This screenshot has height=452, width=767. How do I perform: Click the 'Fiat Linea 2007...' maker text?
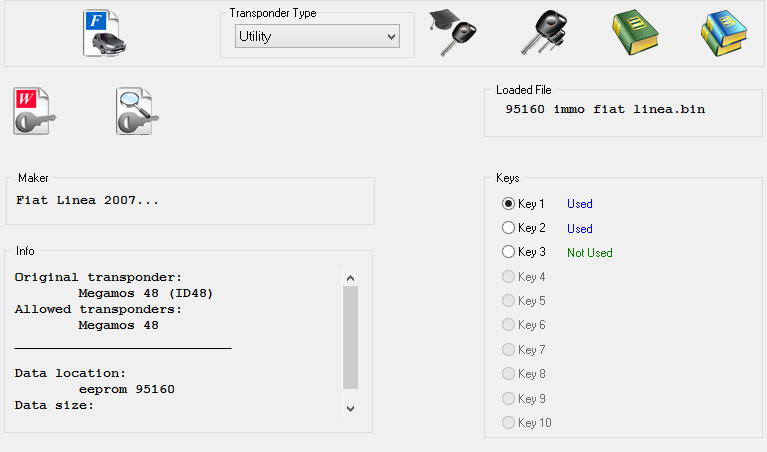pyautogui.click(x=88, y=200)
